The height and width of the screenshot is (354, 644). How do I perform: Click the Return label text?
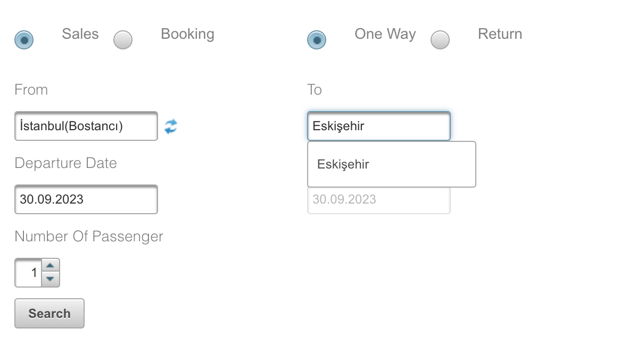[x=500, y=34]
